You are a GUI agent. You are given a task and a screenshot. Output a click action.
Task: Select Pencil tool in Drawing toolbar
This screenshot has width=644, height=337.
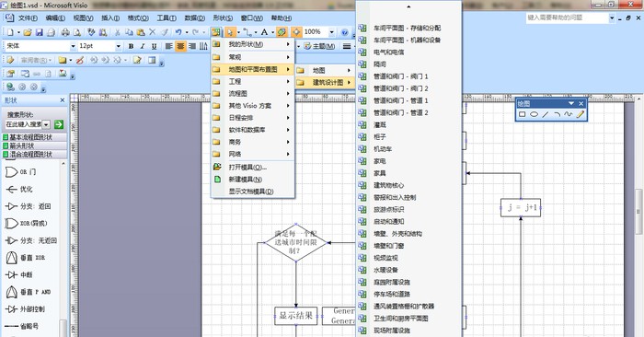tap(580, 114)
